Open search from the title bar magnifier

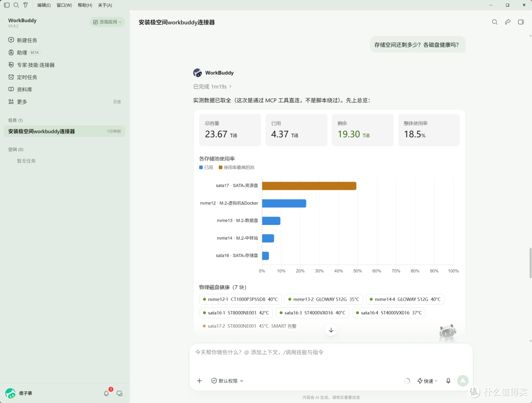pyautogui.click(x=16, y=5)
